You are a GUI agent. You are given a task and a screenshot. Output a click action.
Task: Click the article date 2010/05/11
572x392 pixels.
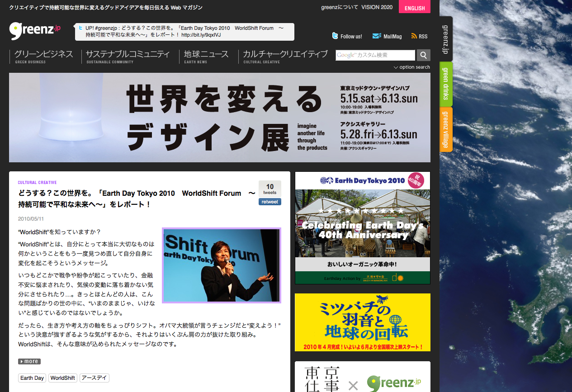coord(31,219)
